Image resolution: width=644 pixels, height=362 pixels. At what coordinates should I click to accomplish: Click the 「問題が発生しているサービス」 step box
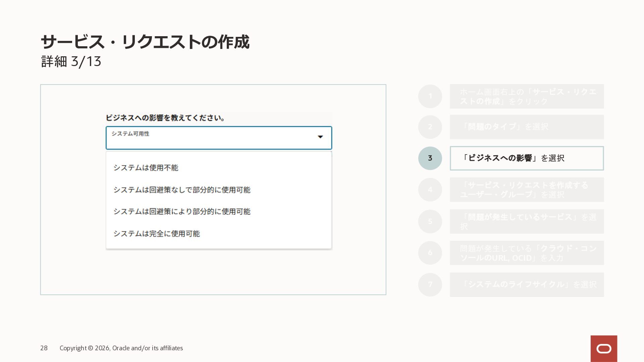coord(527,221)
